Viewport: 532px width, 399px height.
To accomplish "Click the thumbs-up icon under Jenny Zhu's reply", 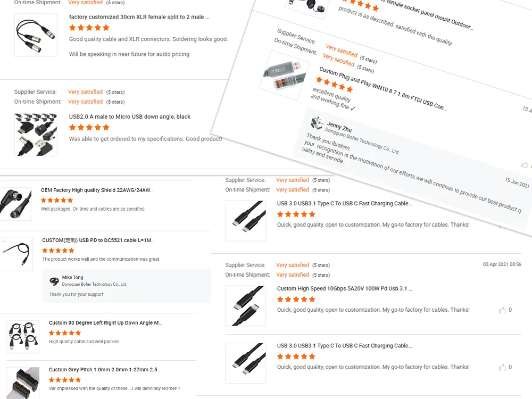I will point(525,165).
